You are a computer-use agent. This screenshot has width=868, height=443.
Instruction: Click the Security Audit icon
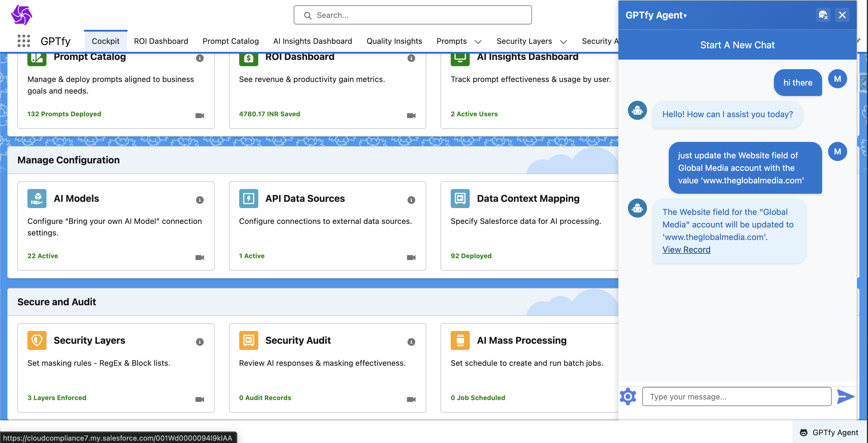(248, 340)
